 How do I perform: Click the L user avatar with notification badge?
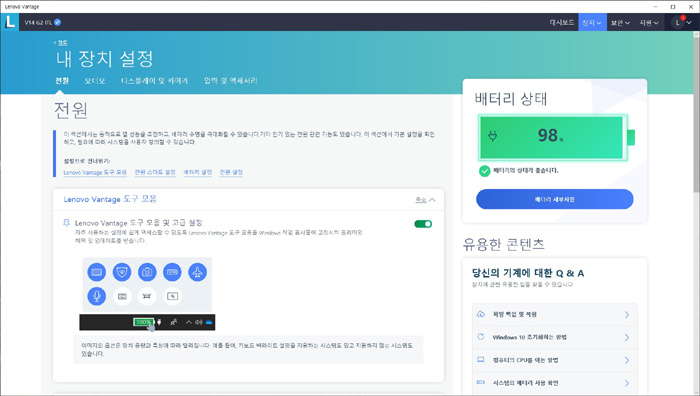tap(679, 22)
